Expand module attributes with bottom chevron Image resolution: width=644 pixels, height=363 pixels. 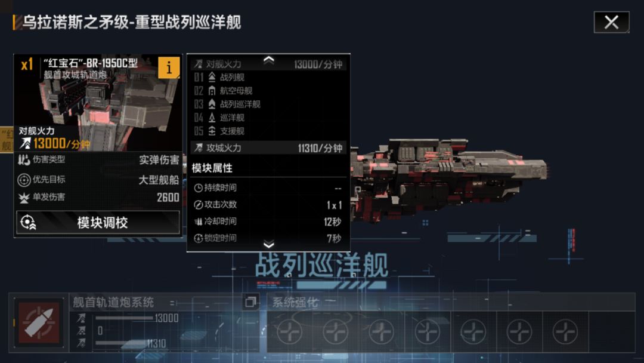(x=268, y=245)
